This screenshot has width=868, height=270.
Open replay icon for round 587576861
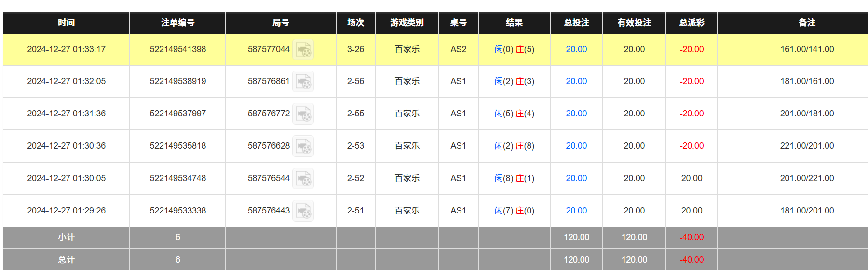click(x=303, y=82)
